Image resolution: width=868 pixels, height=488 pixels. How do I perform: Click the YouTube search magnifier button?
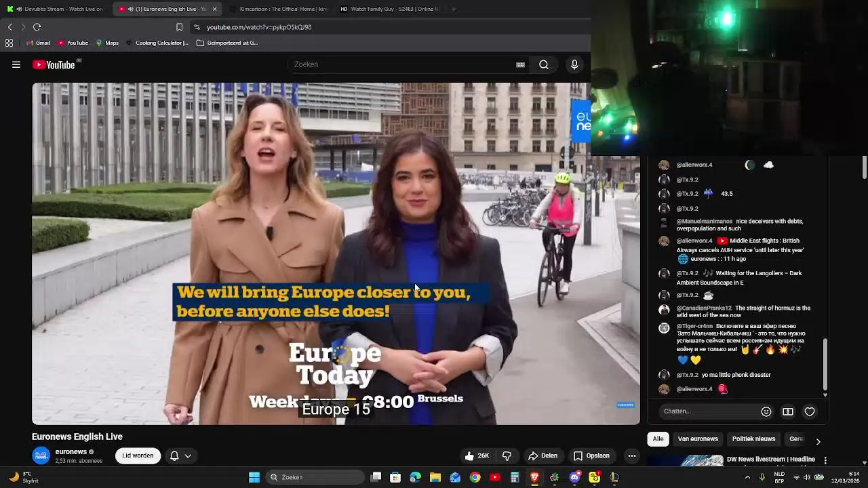(x=544, y=64)
